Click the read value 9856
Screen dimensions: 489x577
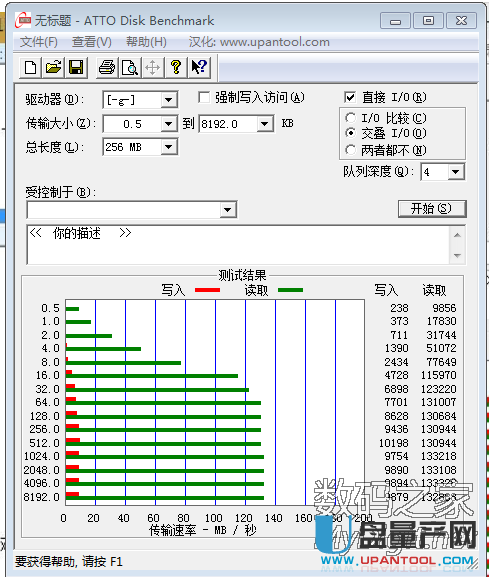pyautogui.click(x=444, y=308)
